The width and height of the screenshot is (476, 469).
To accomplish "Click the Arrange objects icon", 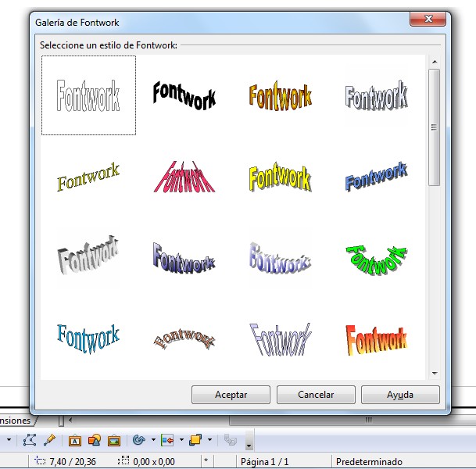I will pyautogui.click(x=195, y=439).
